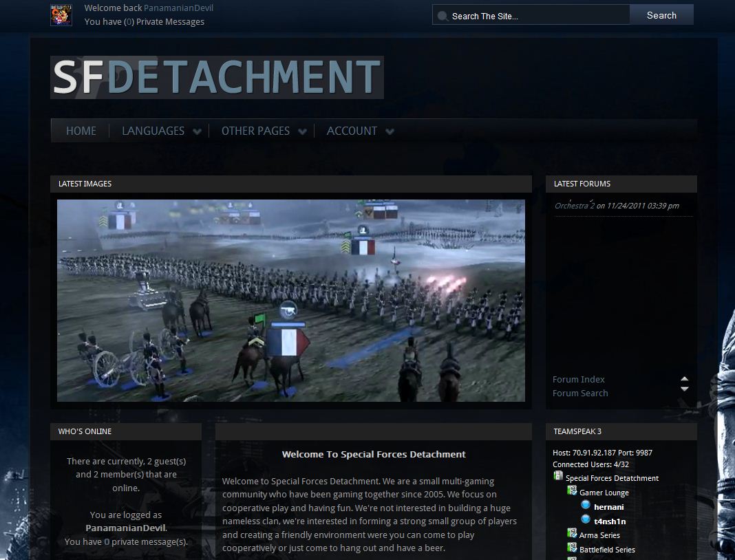Select the Gamer Lounge channel name
The image size is (735, 560).
point(604,493)
